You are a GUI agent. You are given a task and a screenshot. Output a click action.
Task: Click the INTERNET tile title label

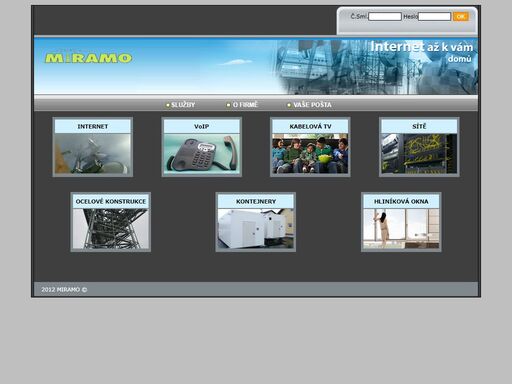pyautogui.click(x=93, y=127)
